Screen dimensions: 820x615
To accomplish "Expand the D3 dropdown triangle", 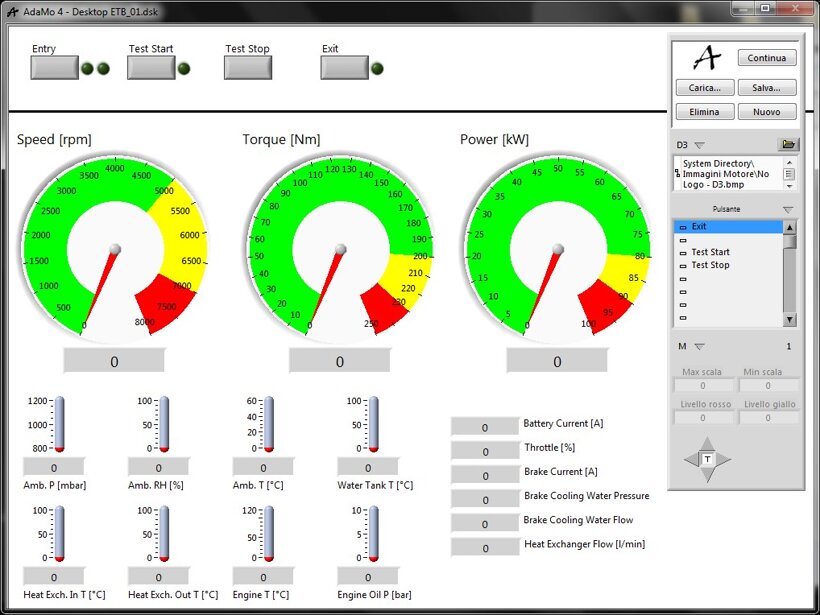I will click(699, 145).
